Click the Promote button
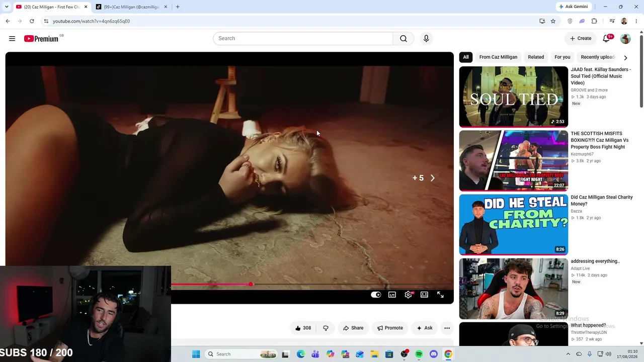 pyautogui.click(x=390, y=328)
